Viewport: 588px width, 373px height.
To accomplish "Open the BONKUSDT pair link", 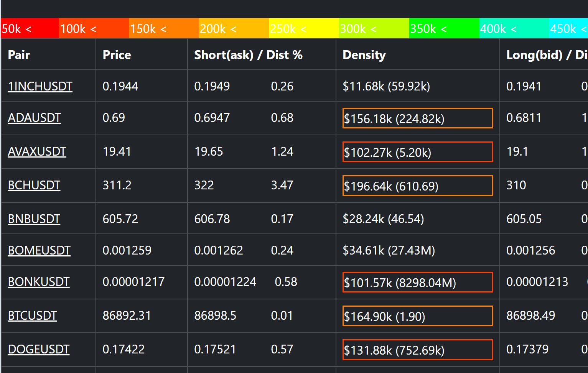I will coord(38,282).
